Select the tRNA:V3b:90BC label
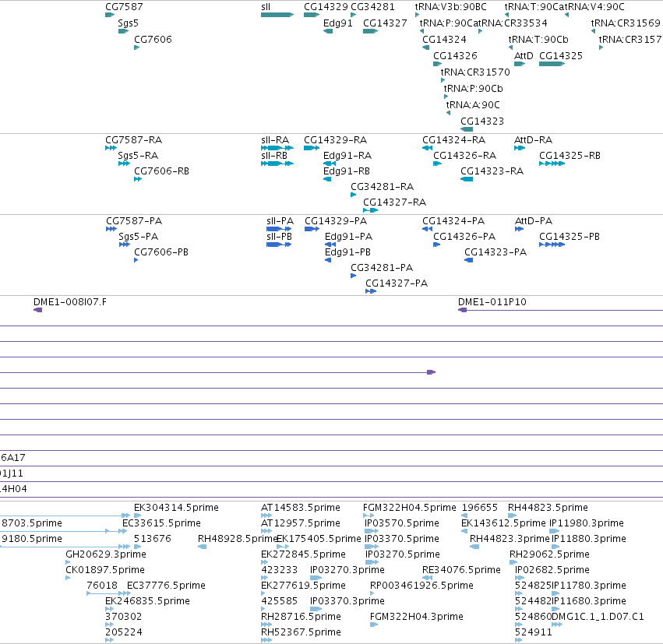 [451, 7]
